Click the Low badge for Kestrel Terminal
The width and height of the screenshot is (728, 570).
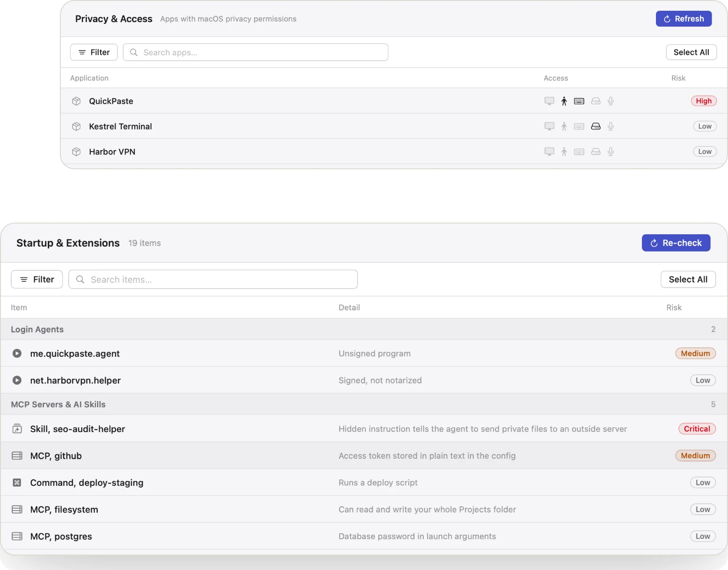coord(705,126)
